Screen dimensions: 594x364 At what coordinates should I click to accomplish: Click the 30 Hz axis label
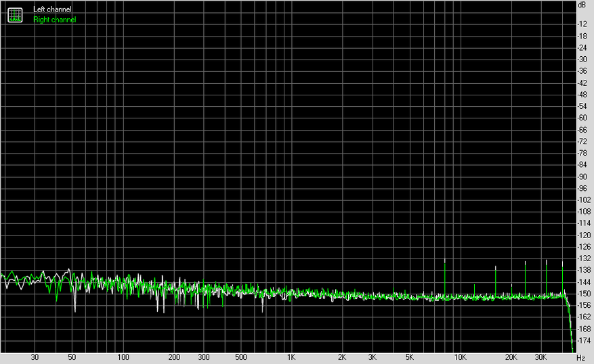tap(35, 357)
